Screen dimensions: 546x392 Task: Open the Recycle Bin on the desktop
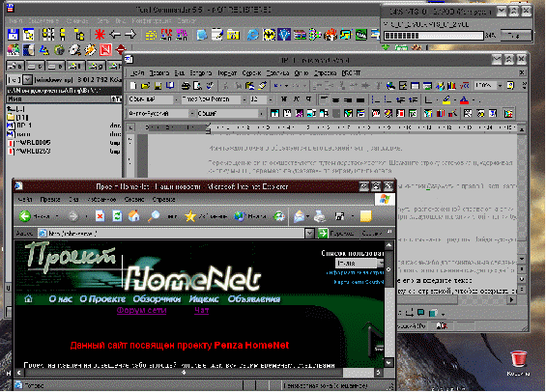[519, 359]
